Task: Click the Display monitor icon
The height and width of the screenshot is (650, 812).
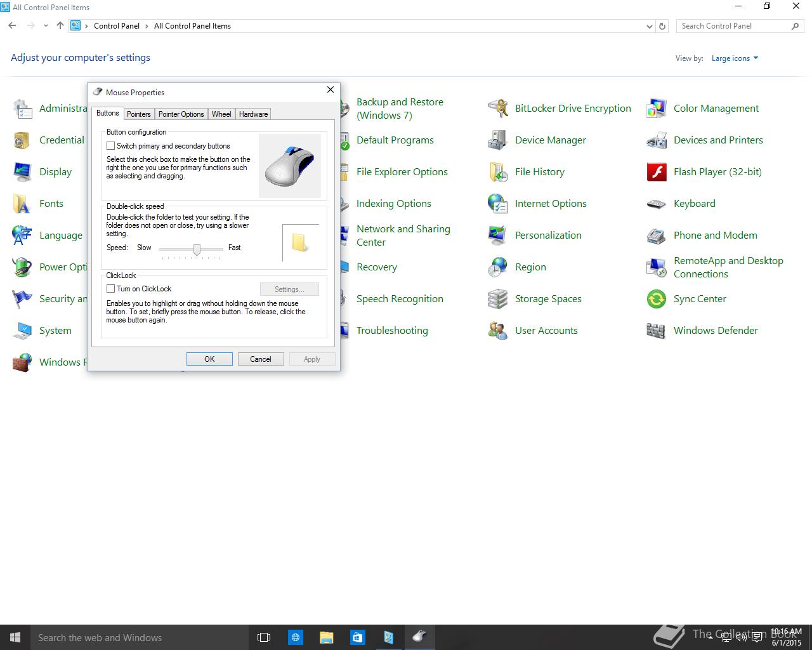Action: click(x=22, y=172)
